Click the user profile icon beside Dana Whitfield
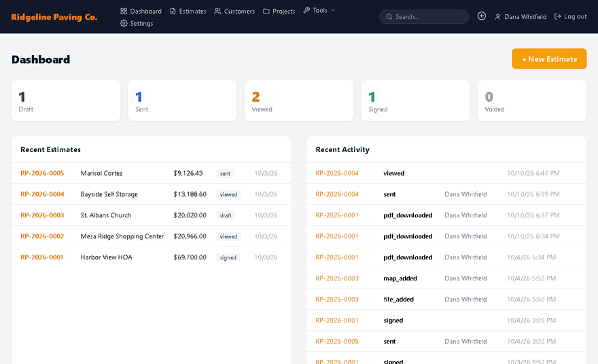The image size is (598, 364). (x=497, y=17)
